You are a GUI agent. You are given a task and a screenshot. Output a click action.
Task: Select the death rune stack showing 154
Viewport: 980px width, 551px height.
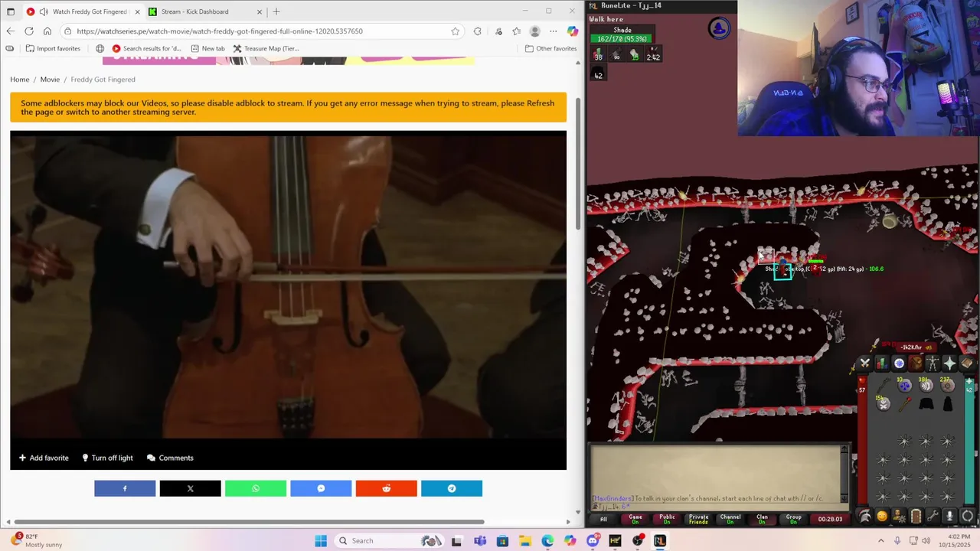click(x=884, y=404)
